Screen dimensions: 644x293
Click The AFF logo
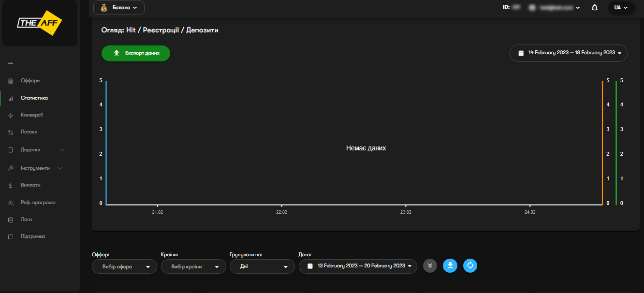40,23
